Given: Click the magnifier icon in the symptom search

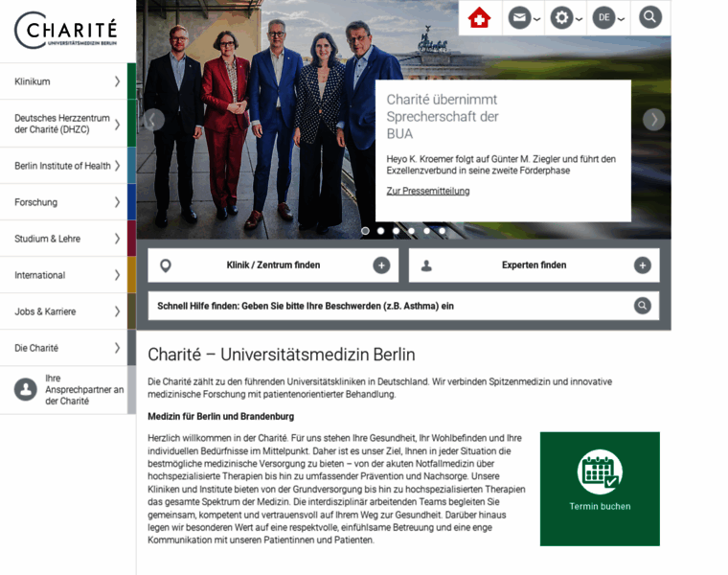Looking at the screenshot, I should [x=643, y=306].
